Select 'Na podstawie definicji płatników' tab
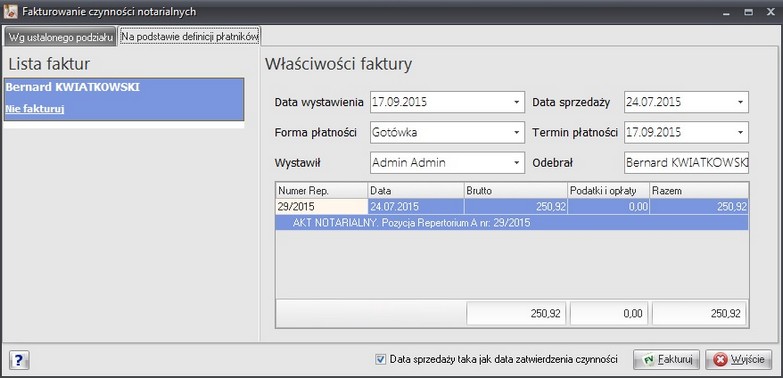Image resolution: width=783 pixels, height=378 pixels. tap(189, 37)
